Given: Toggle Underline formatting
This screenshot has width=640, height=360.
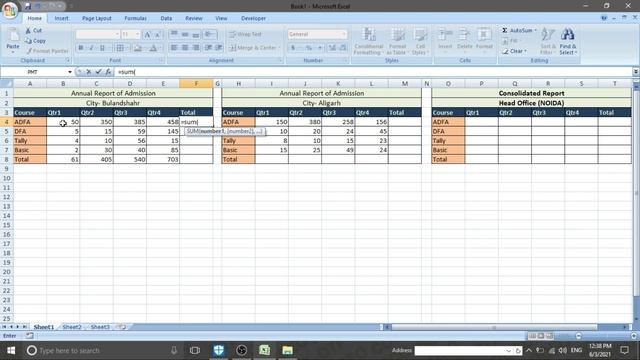Looking at the screenshot, I should pos(102,48).
